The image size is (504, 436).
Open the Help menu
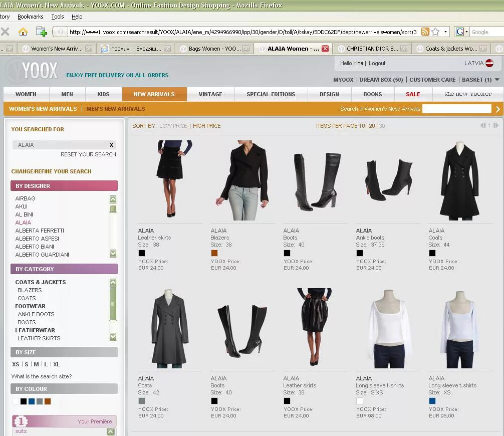click(x=77, y=17)
